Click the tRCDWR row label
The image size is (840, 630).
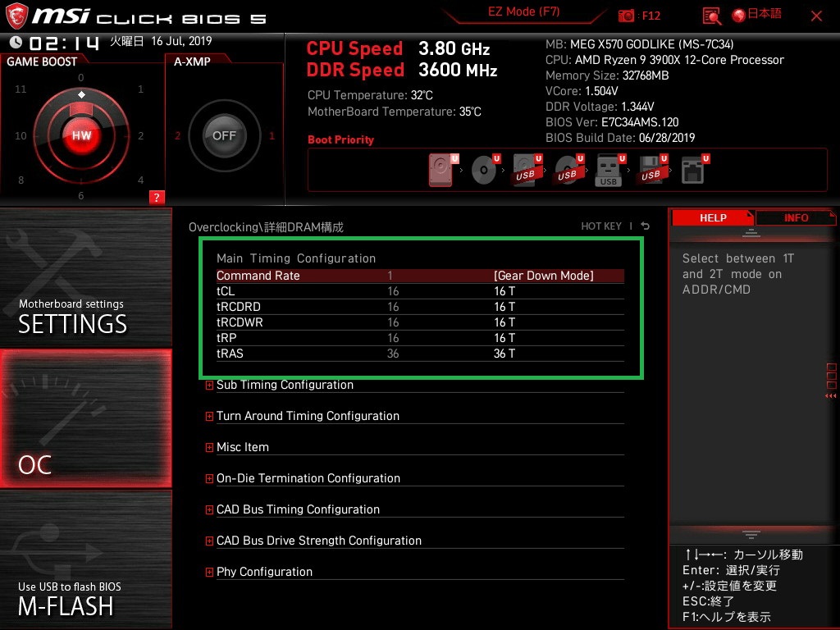pyautogui.click(x=240, y=322)
